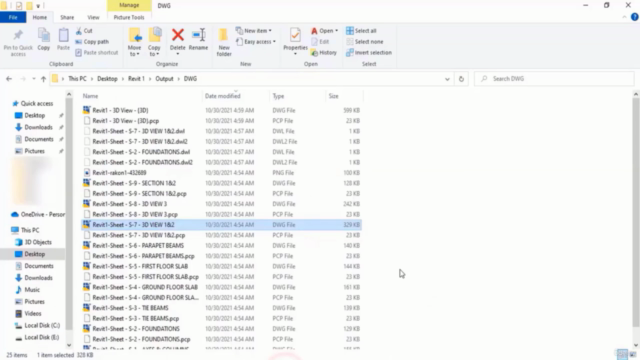
Task: Open Local Disk (E:) in navigation pane
Action: pyautogui.click(x=37, y=337)
